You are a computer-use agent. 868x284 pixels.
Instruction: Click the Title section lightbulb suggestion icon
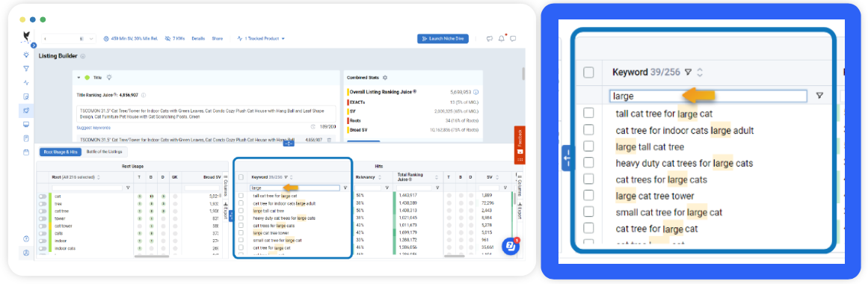coord(109,78)
